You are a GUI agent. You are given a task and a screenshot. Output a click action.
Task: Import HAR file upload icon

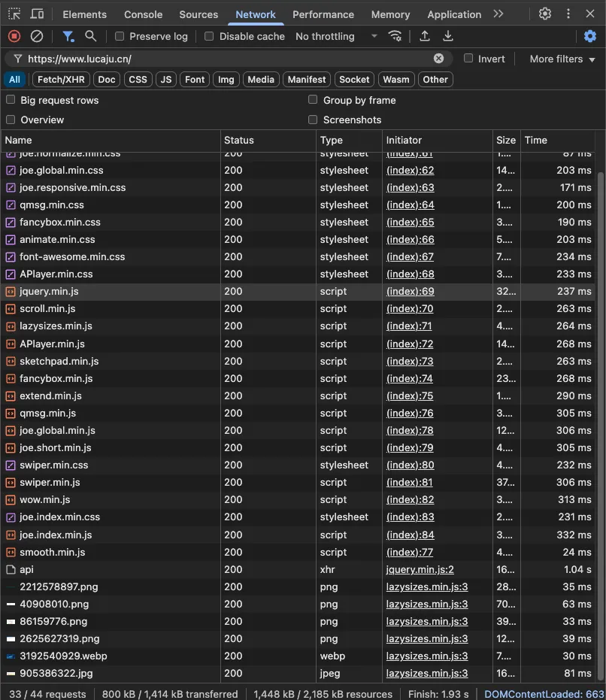click(425, 36)
